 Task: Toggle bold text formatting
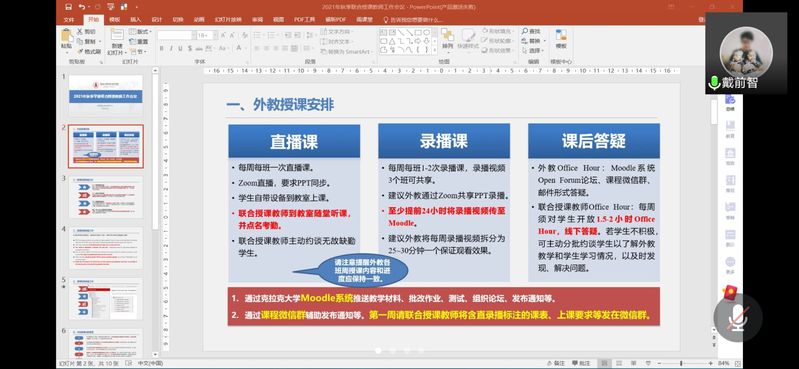pos(162,48)
